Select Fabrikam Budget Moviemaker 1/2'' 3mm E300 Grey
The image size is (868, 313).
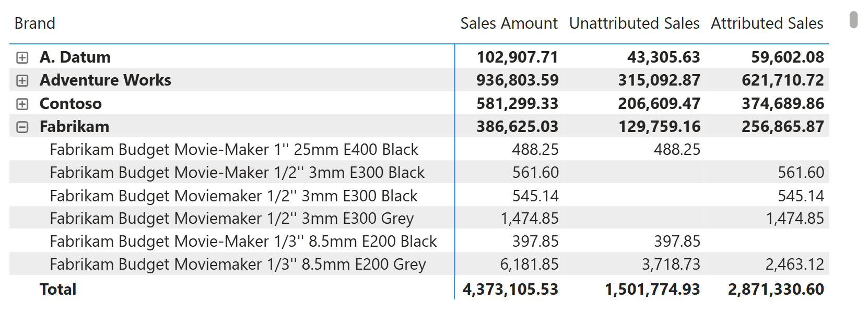[x=231, y=219]
